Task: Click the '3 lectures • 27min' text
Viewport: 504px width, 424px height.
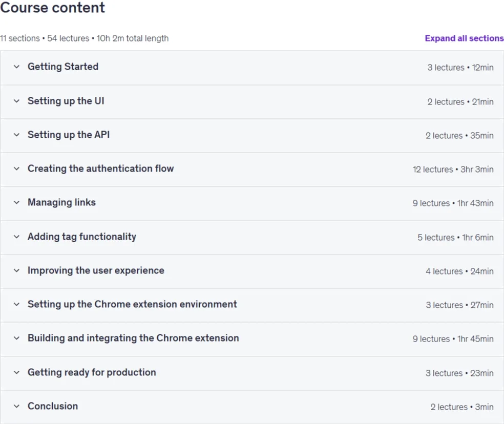Action: point(459,305)
